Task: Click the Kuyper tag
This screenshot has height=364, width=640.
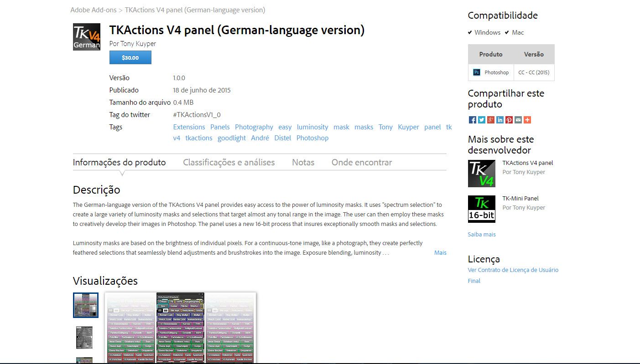Action: pos(408,127)
